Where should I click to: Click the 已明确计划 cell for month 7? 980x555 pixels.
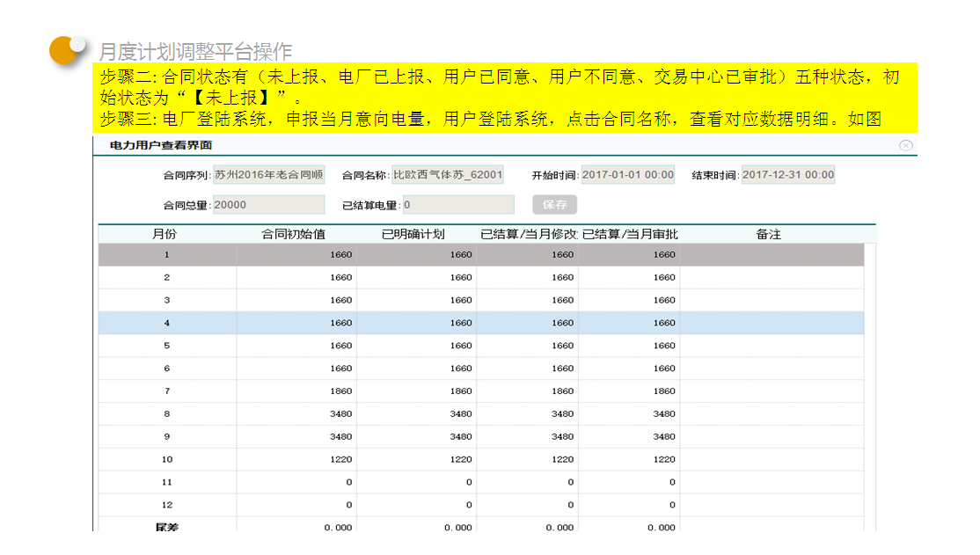click(x=417, y=391)
